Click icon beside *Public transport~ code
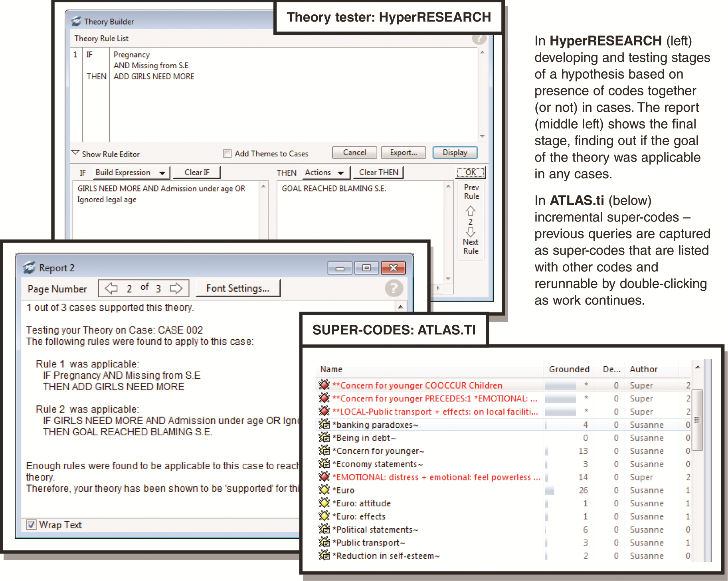Viewport: 728px width, 581px height. pyautogui.click(x=324, y=543)
